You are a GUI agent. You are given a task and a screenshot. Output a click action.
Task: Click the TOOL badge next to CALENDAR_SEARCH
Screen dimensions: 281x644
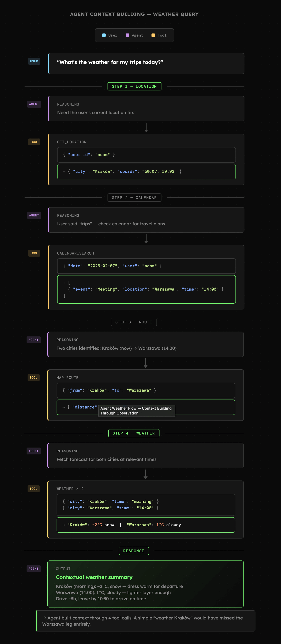(34, 253)
